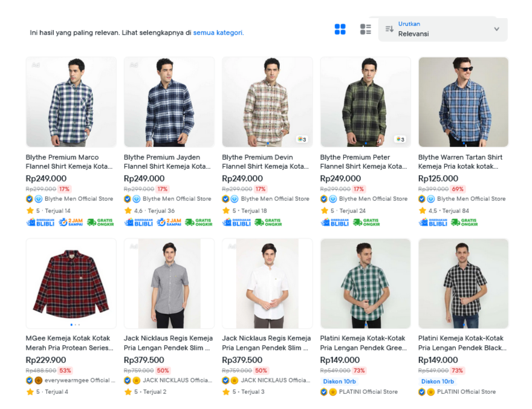
Task: Click MGee Kemeja Kotak Kotak title
Action: tap(70, 343)
